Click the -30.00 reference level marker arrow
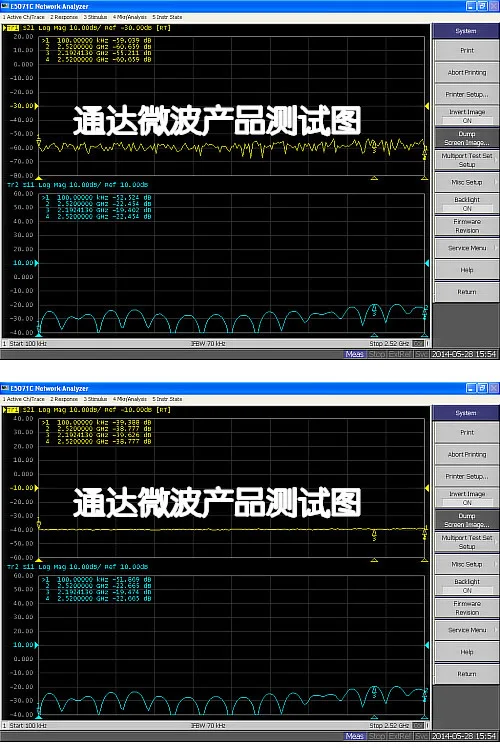500x750 pixels. [x=37, y=106]
